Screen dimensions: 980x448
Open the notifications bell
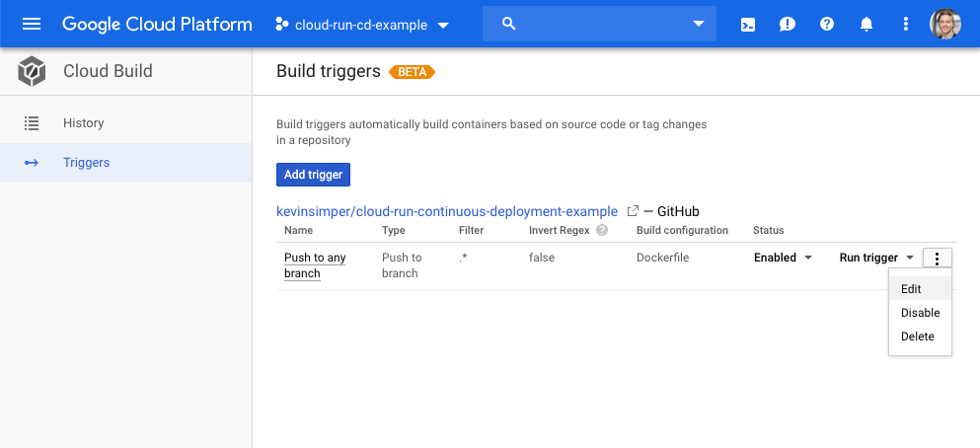867,25
